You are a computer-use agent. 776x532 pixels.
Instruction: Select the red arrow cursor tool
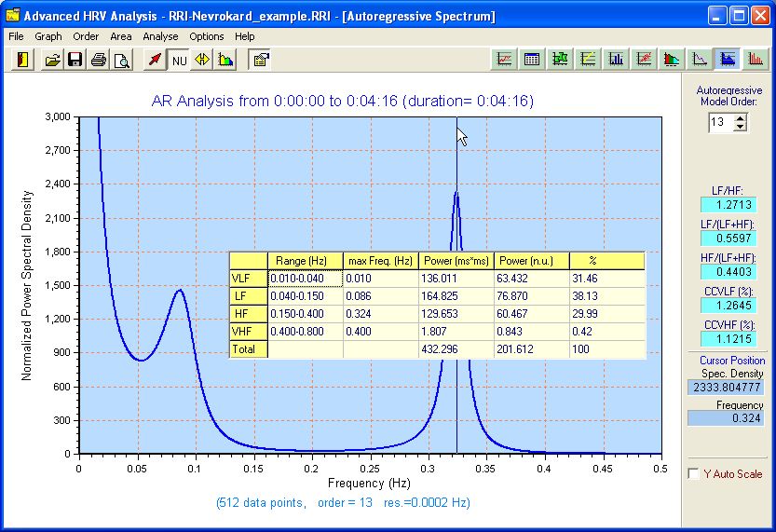[156, 60]
